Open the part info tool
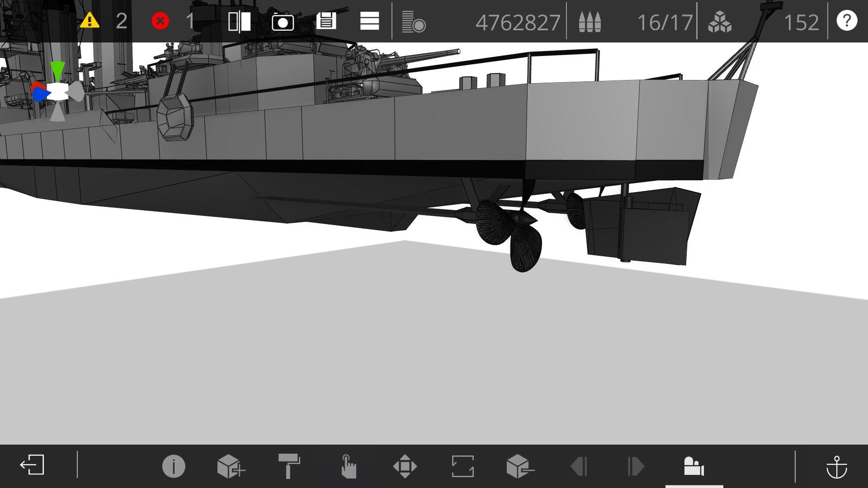The height and width of the screenshot is (488, 868). click(x=174, y=466)
